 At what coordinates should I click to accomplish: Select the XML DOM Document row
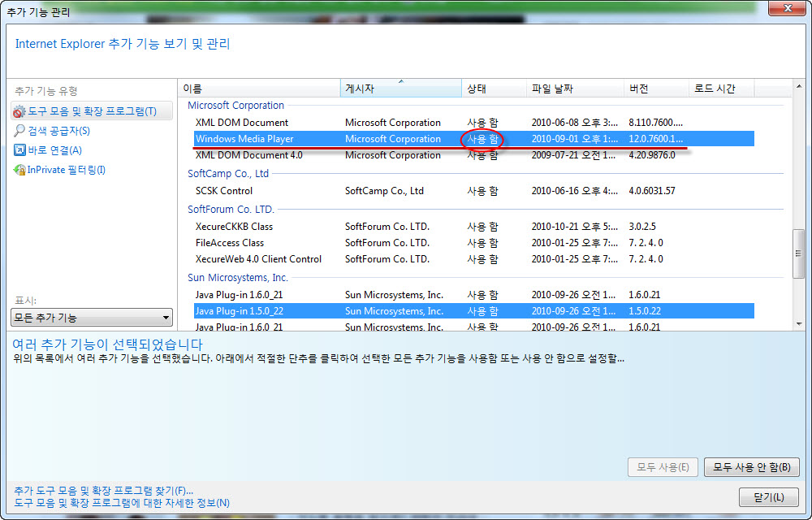coord(474,123)
